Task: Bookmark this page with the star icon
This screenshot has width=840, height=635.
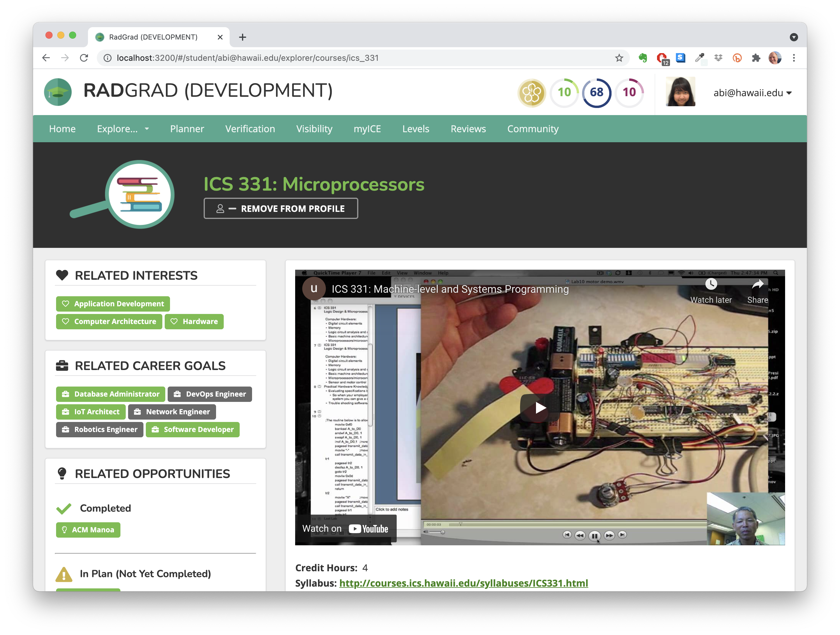Action: [619, 58]
